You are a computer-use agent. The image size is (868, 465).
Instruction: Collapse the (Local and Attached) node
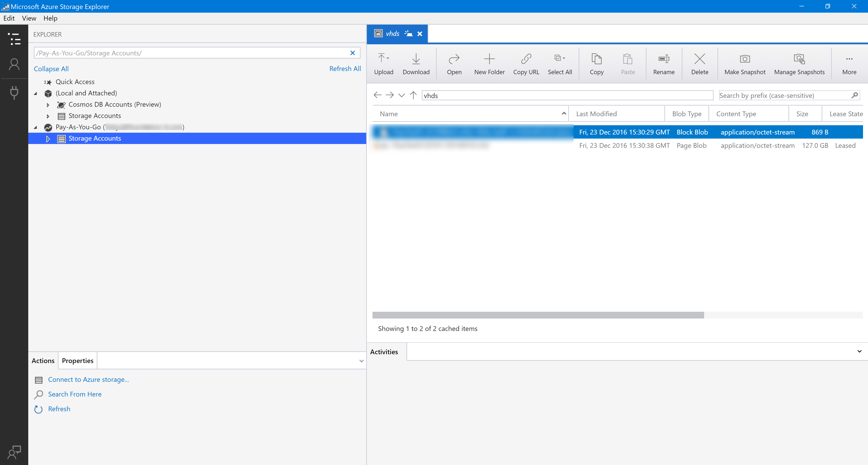click(35, 93)
